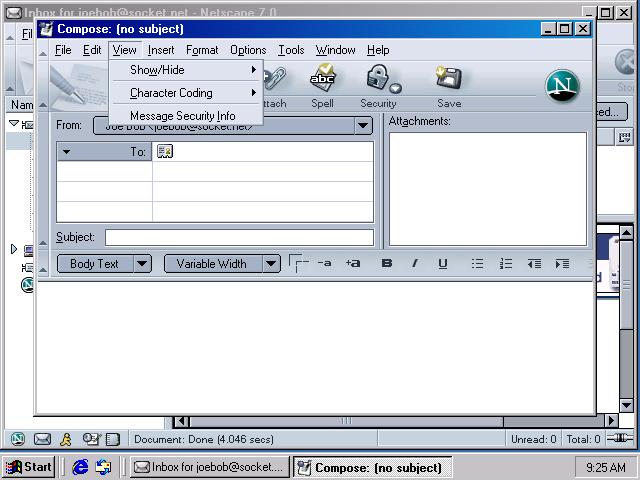Click the horizontal scrollbar left arrow
This screenshot has height=480, width=640.
pyautogui.click(x=181, y=420)
